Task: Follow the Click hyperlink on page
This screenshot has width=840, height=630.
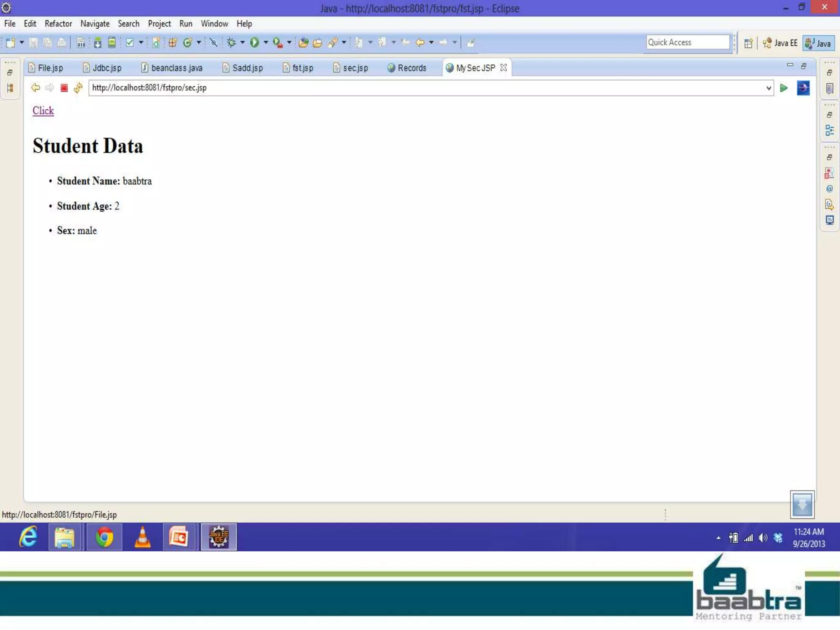Action: pyautogui.click(x=43, y=111)
